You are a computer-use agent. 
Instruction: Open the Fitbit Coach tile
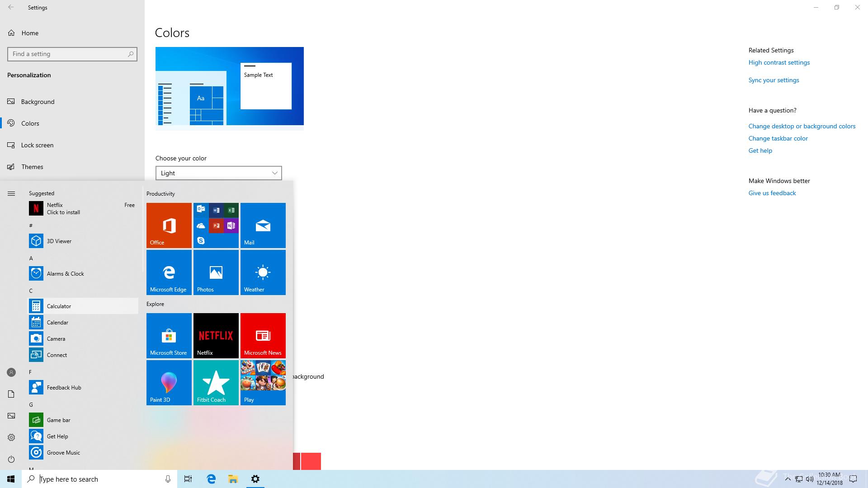click(x=216, y=383)
